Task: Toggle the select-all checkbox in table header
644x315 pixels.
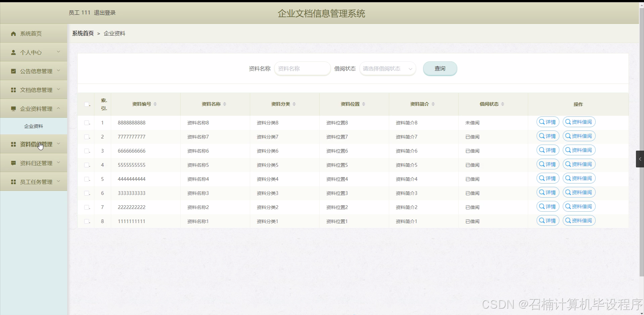Action: (x=87, y=104)
